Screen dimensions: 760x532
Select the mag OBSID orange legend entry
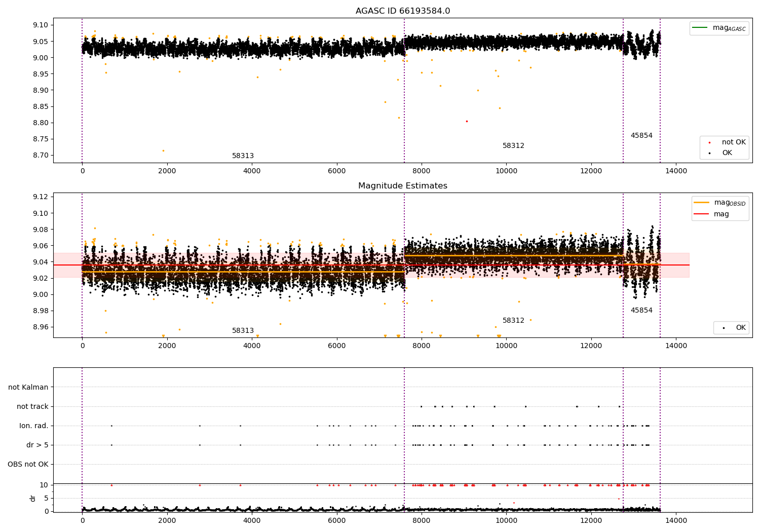pos(719,203)
